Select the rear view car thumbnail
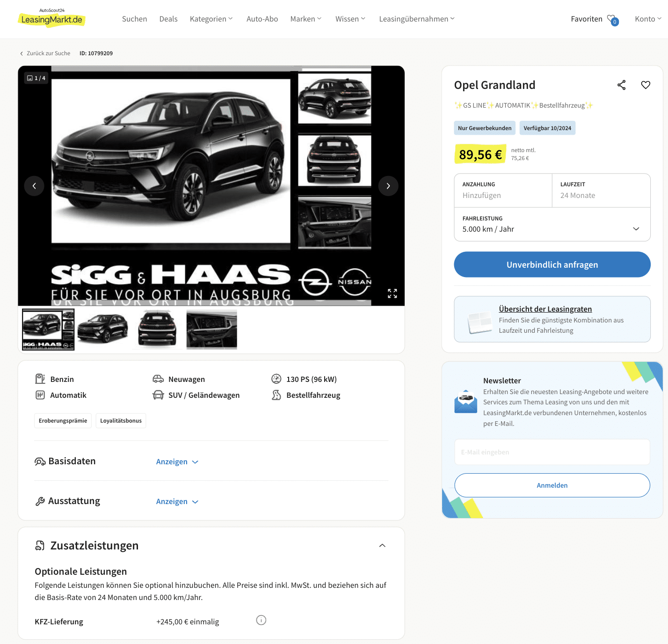This screenshot has height=644, width=668. click(157, 329)
